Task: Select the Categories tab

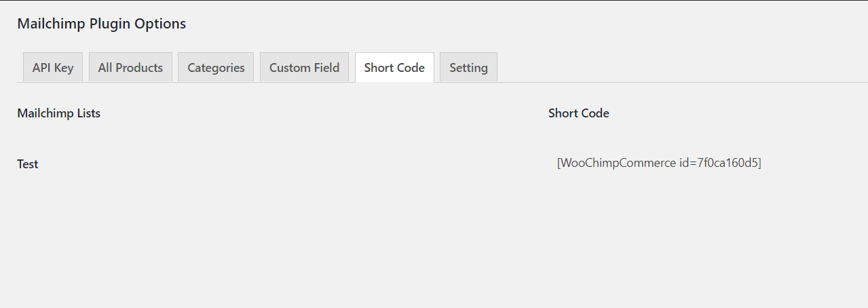Action: click(216, 68)
